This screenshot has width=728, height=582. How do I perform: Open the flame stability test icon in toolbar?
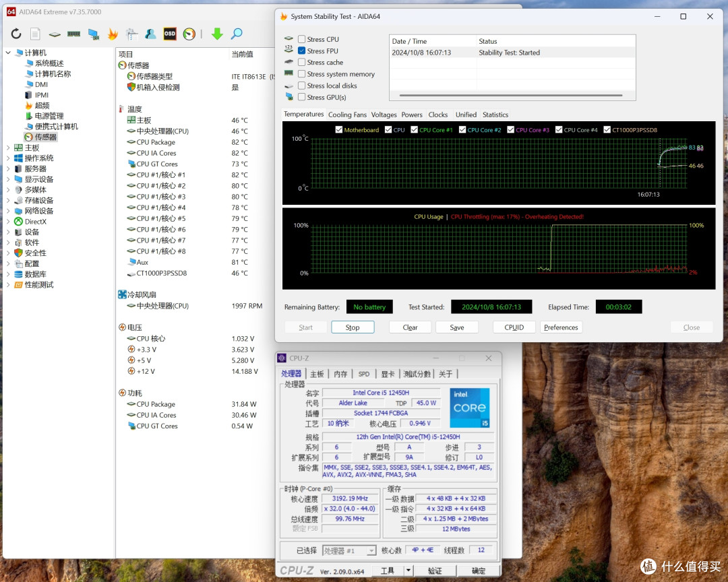(113, 34)
